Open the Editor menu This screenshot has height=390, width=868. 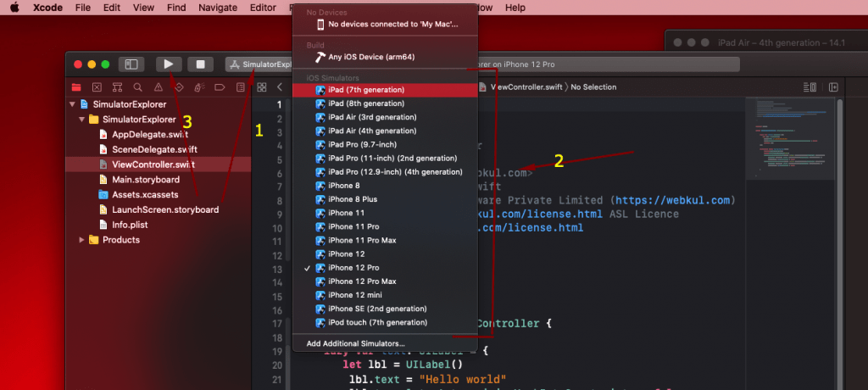click(x=263, y=8)
